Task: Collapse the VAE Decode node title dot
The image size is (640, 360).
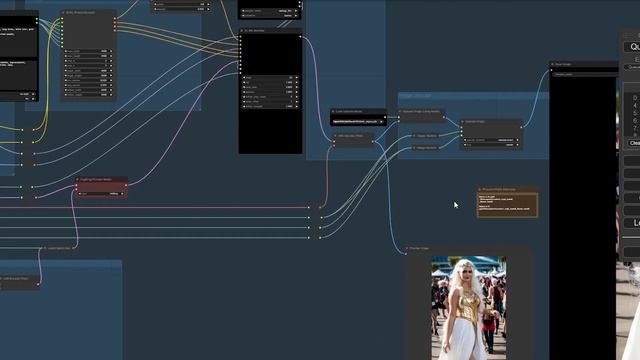Action: coord(336,136)
